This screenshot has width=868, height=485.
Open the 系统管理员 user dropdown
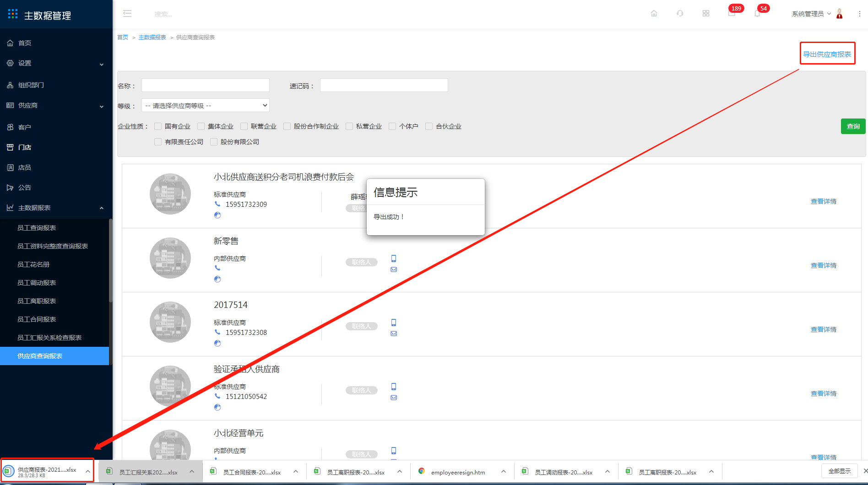click(812, 14)
